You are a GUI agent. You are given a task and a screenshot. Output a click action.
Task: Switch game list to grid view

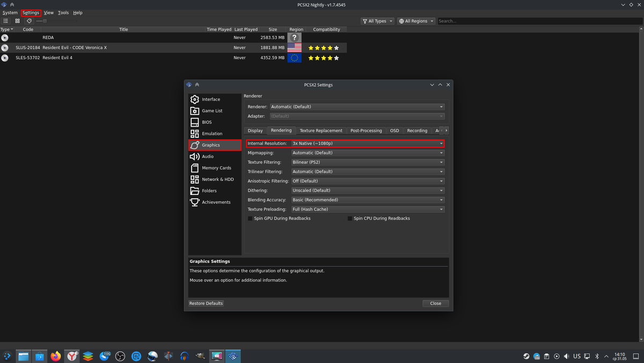17,21
